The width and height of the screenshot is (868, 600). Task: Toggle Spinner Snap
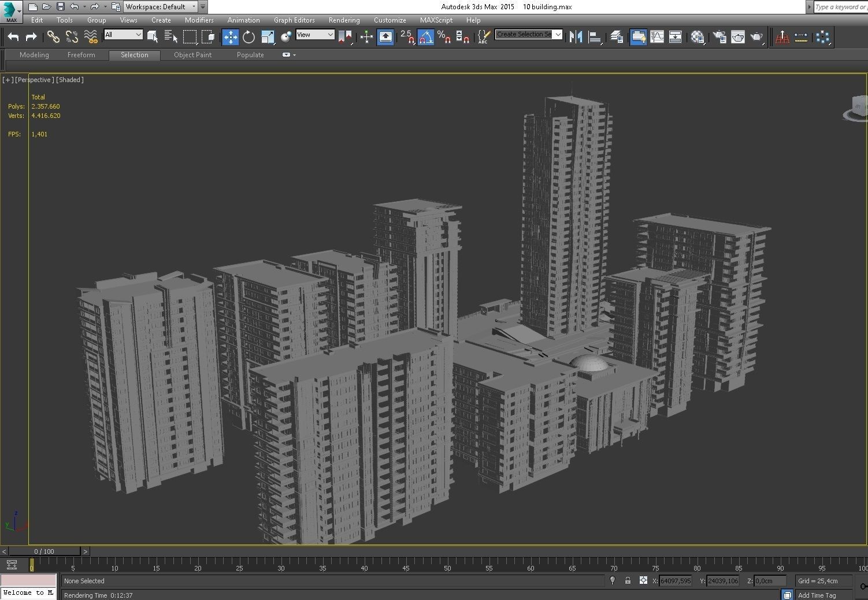(462, 37)
